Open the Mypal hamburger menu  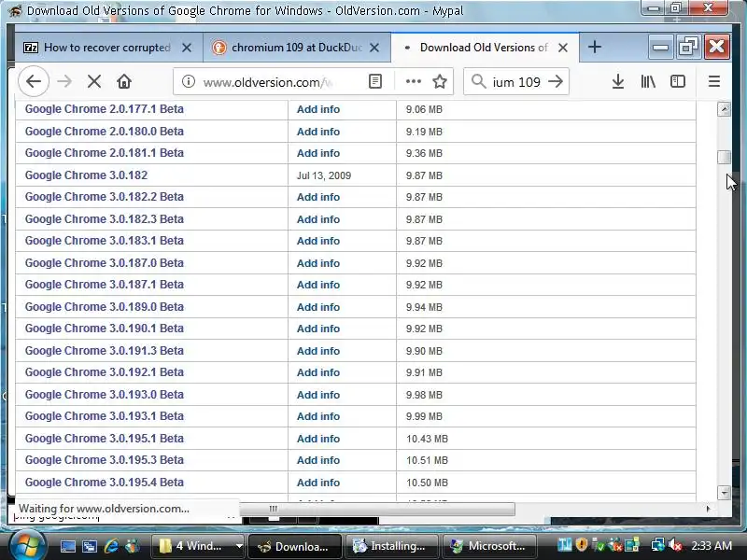(713, 81)
